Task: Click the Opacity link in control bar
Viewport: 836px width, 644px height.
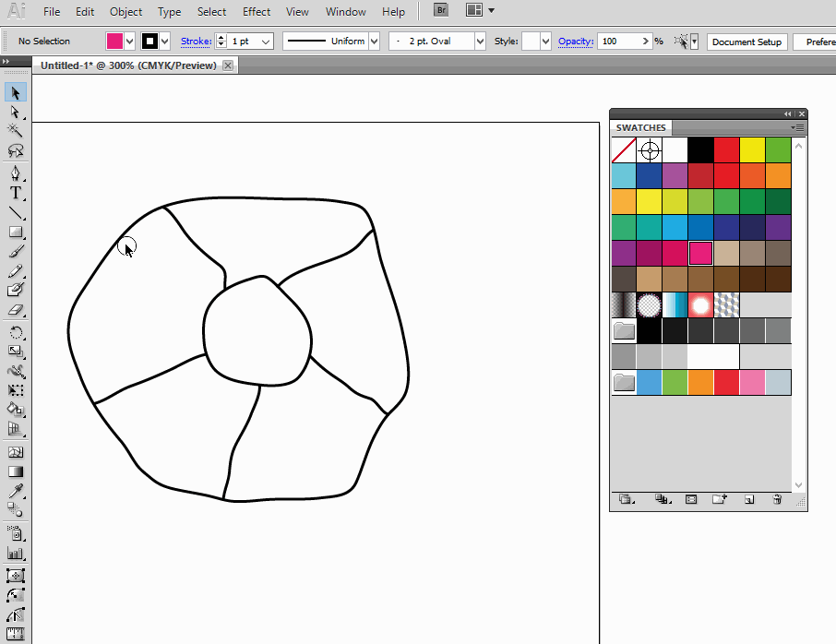Action: (574, 42)
